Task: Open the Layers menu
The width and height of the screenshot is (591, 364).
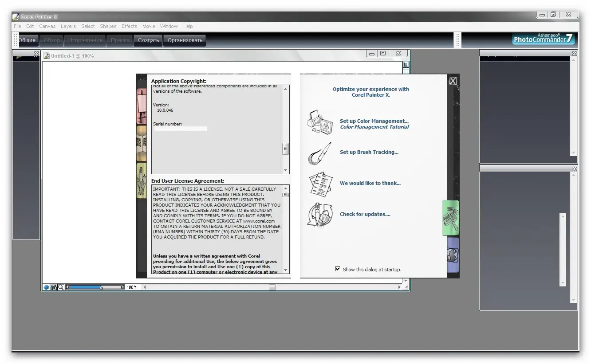Action: (x=68, y=26)
